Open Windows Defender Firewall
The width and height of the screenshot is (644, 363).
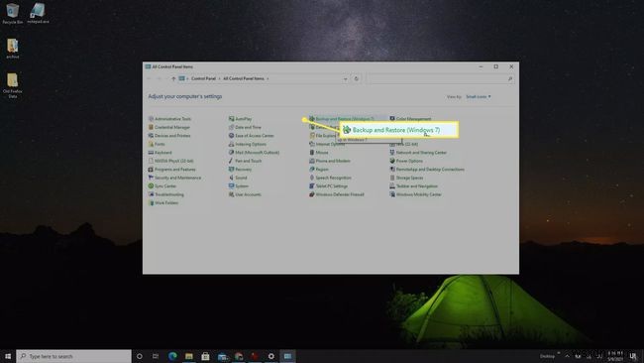click(x=337, y=194)
